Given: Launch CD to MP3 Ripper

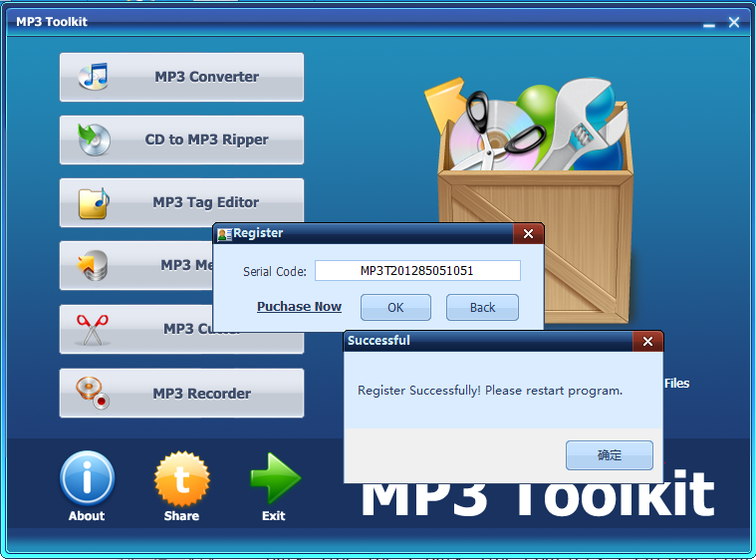Looking at the screenshot, I should coord(181,140).
